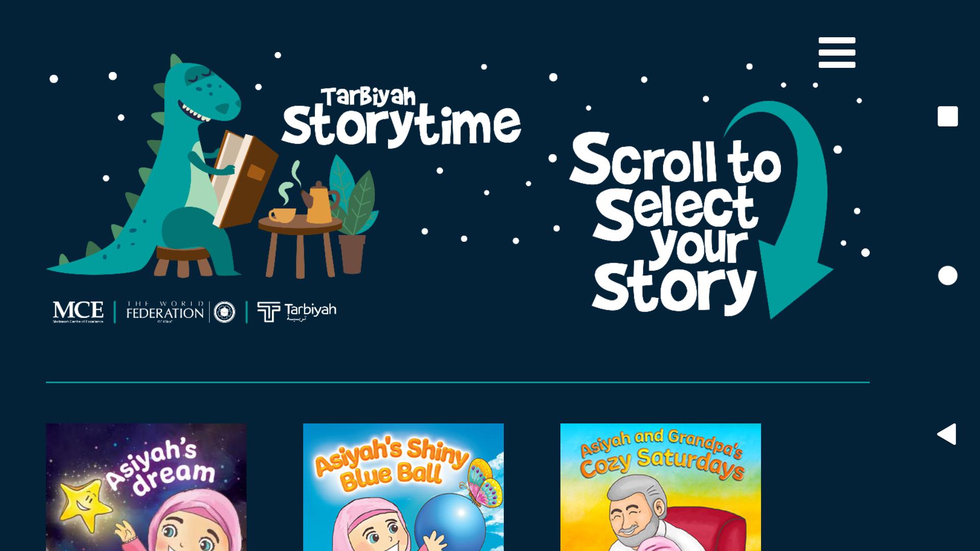The width and height of the screenshot is (980, 551).
Task: Open the hamburger menu
Action: (x=837, y=52)
